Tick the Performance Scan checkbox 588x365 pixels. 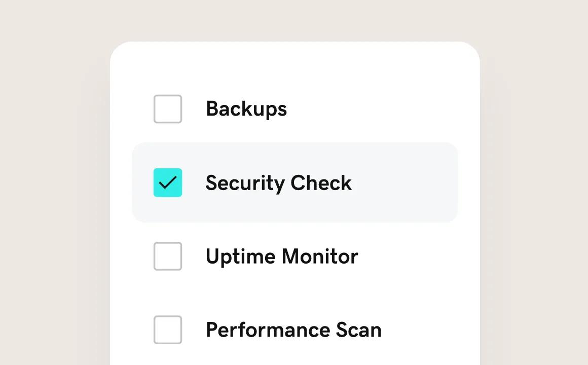(x=168, y=330)
